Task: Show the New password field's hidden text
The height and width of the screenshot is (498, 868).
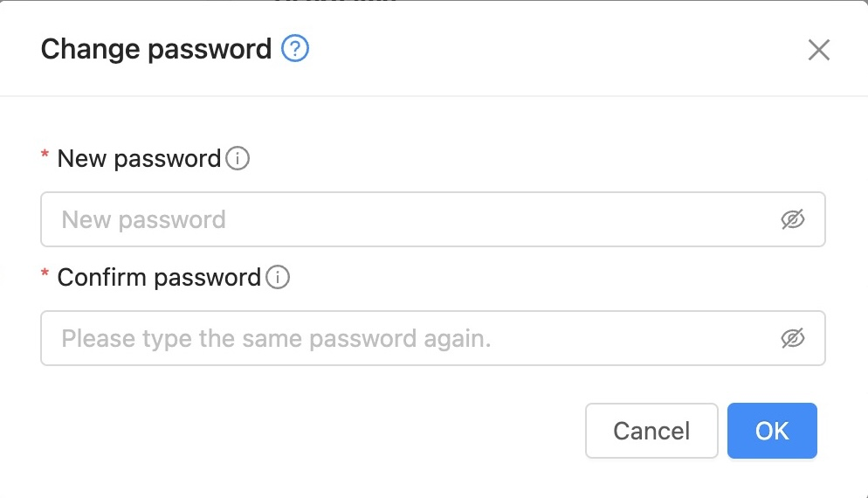Action: click(x=792, y=219)
